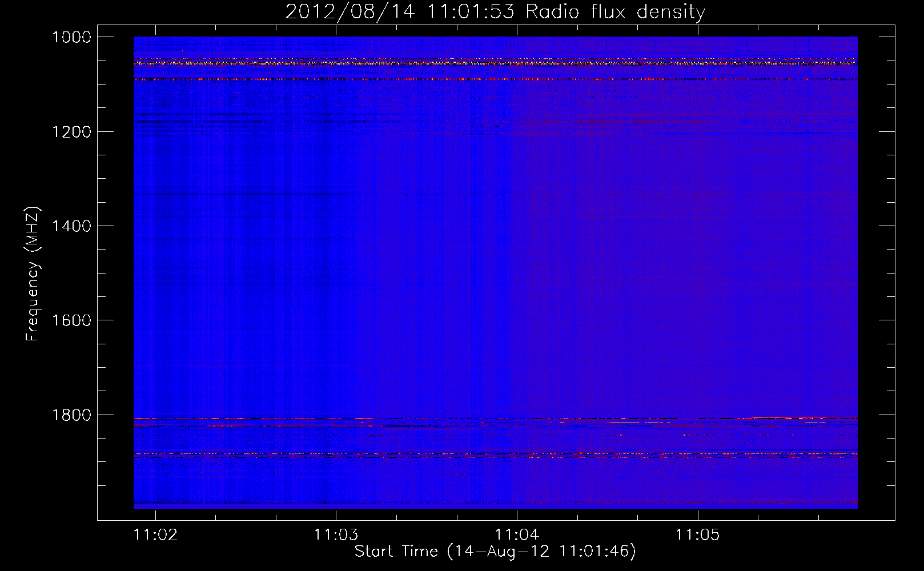Image resolution: width=924 pixels, height=571 pixels.
Task: Click the 1000 frequency tick label
Action: coord(71,37)
